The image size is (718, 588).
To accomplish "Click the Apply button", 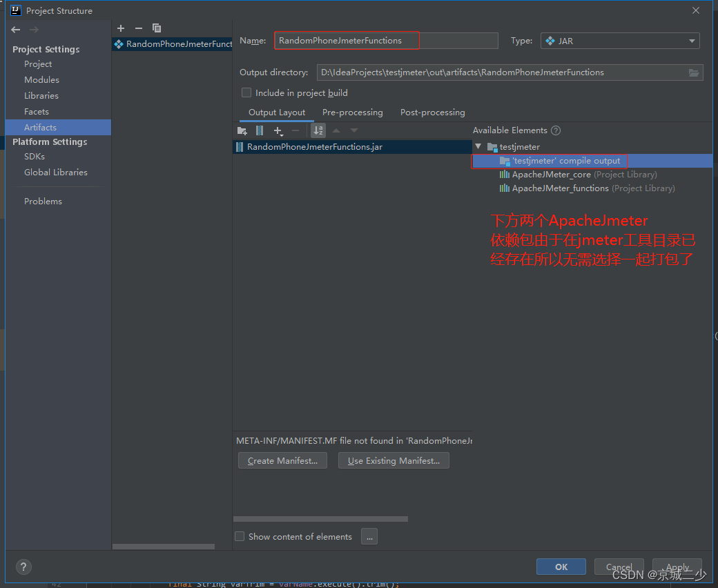I will coord(677,567).
